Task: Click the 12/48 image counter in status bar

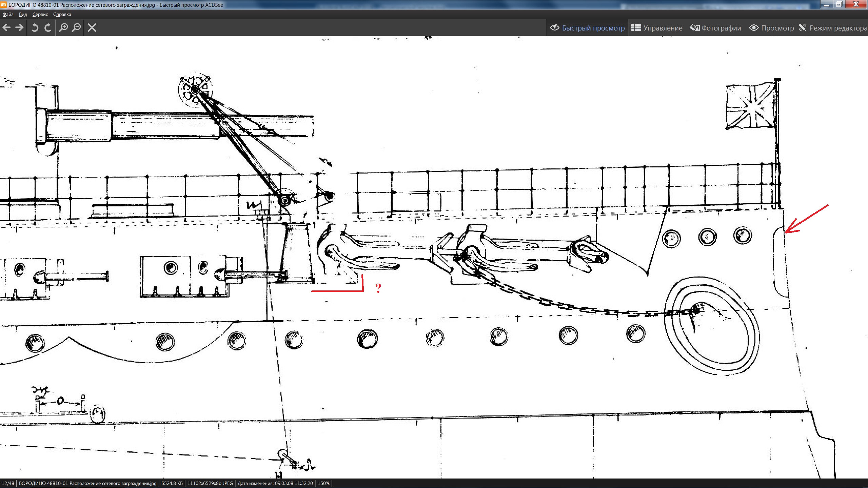Action: click(x=8, y=483)
